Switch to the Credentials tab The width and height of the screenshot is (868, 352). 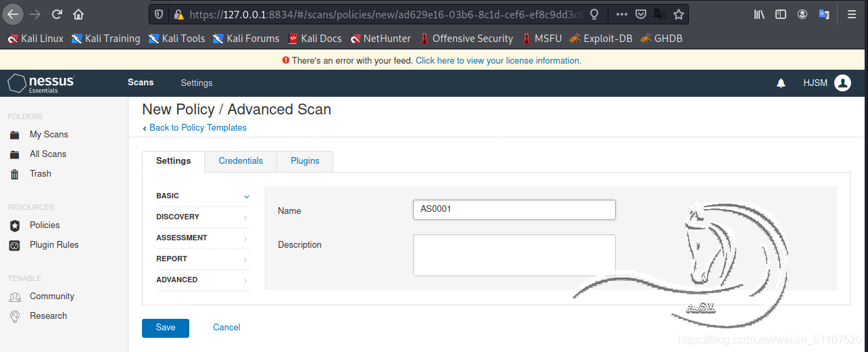click(x=241, y=161)
